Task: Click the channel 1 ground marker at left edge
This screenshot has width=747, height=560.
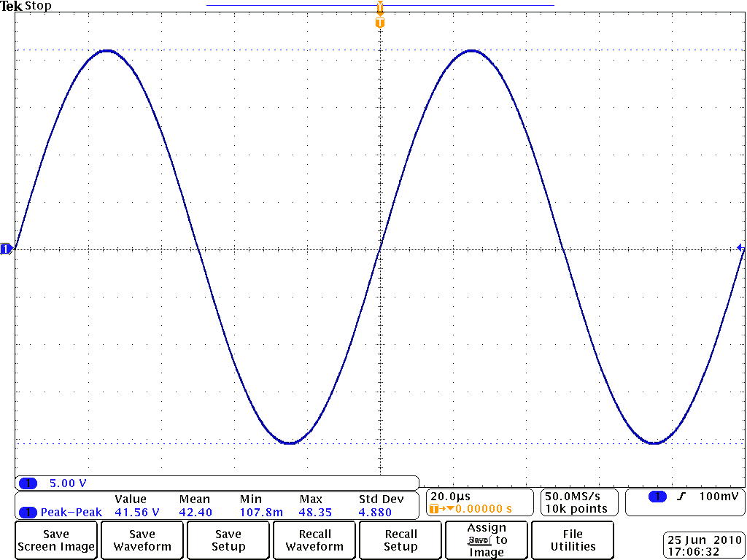Action: (x=6, y=249)
